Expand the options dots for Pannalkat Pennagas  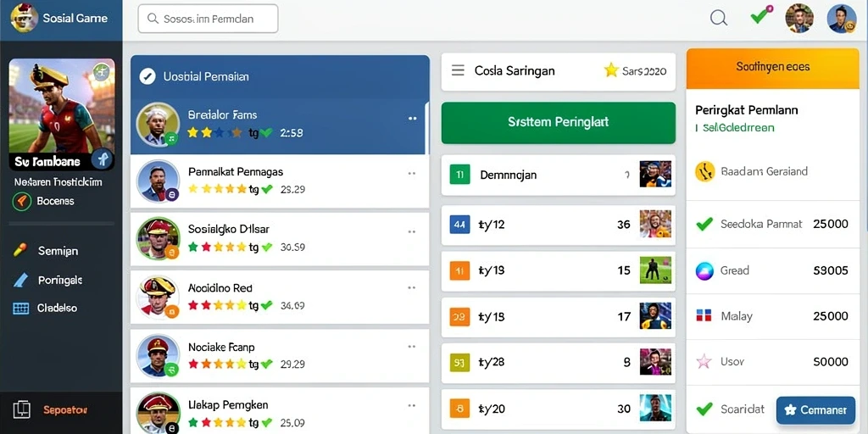pos(412,174)
